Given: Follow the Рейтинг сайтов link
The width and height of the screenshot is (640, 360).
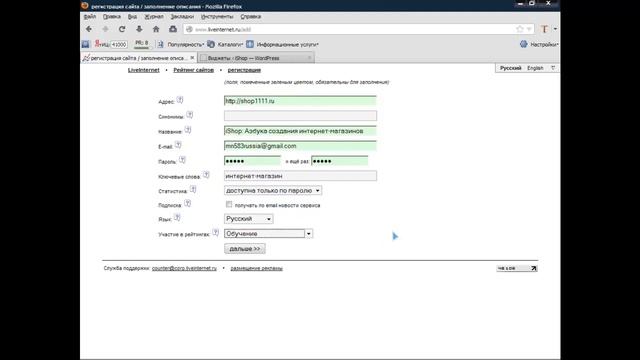Looking at the screenshot, I should click(x=193, y=70).
